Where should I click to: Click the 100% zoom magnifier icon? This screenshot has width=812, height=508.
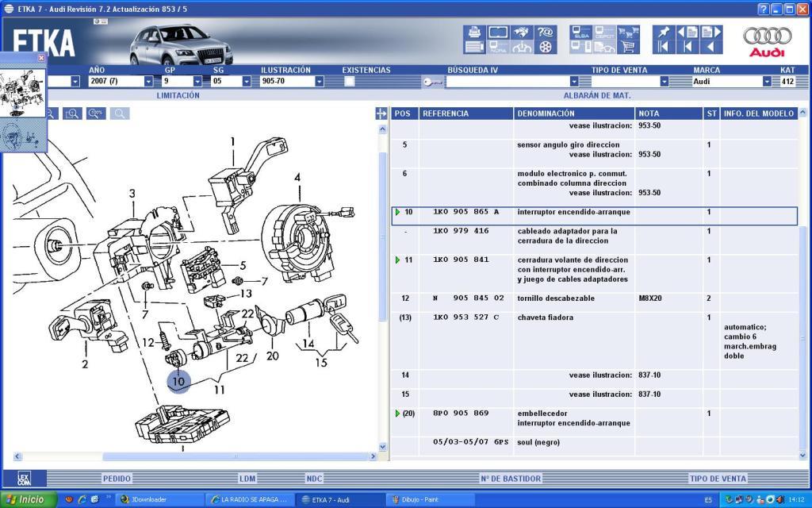96,114
